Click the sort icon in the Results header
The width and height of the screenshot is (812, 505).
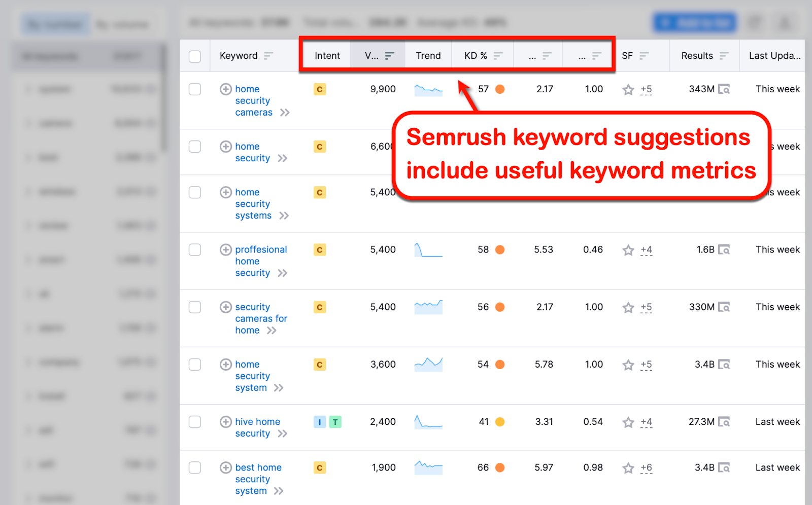tap(724, 56)
